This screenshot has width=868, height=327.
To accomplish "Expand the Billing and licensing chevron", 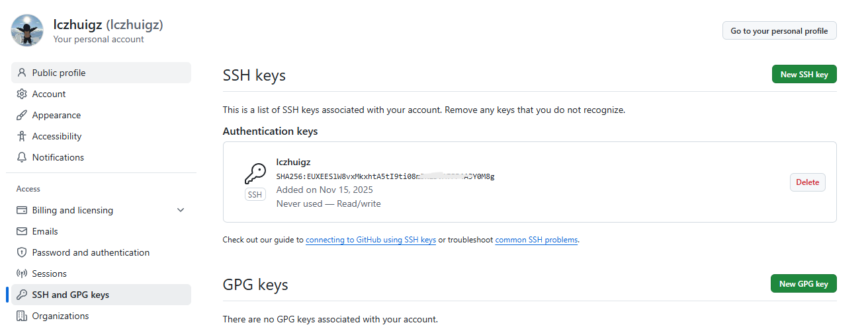I will tap(181, 210).
